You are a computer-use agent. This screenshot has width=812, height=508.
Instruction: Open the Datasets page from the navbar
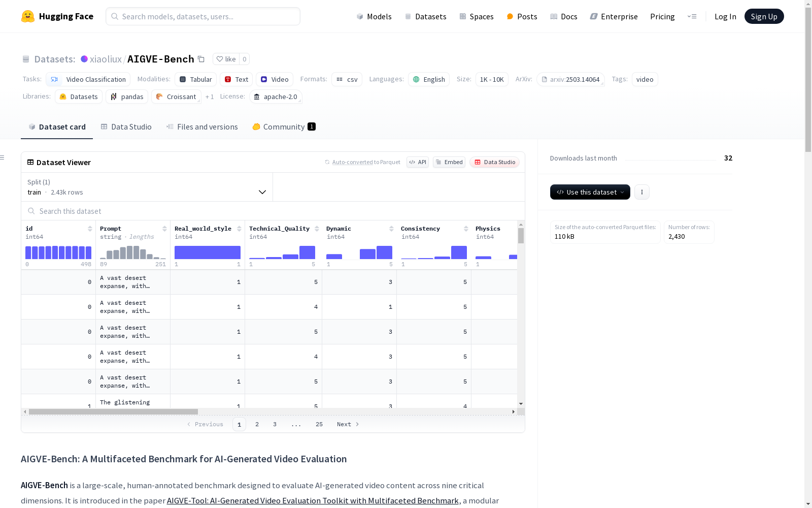click(425, 16)
